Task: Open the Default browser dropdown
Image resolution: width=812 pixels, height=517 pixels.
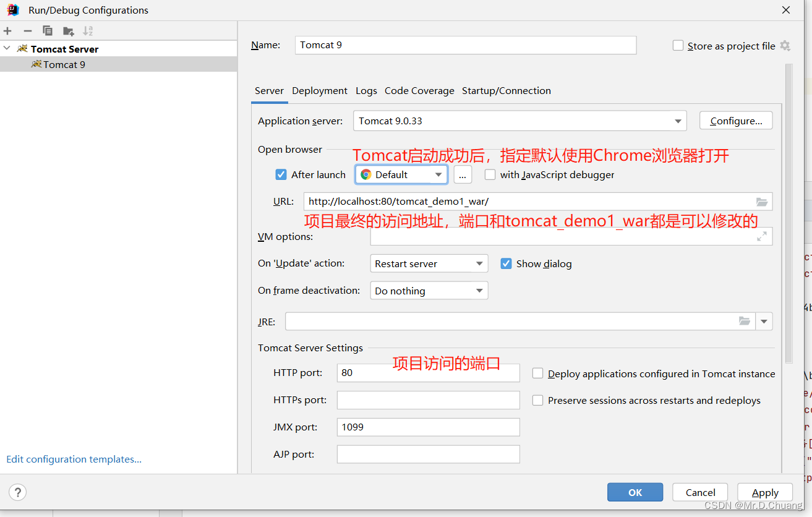Action: coord(401,174)
